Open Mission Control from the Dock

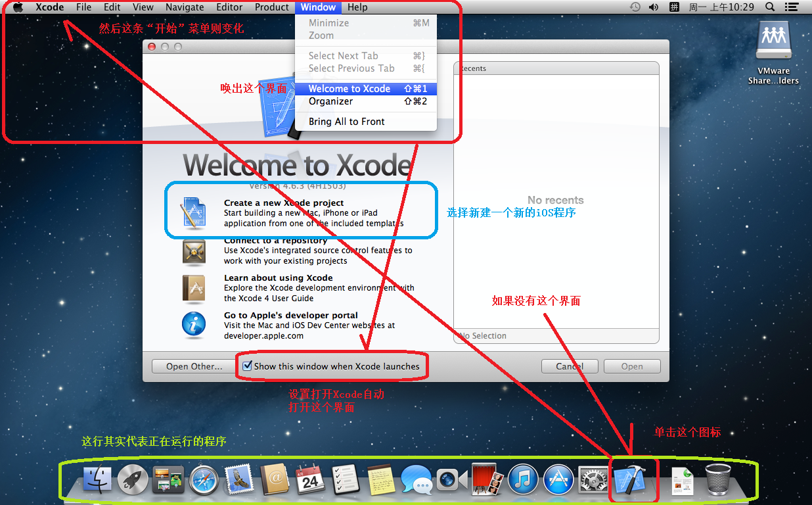[168, 480]
